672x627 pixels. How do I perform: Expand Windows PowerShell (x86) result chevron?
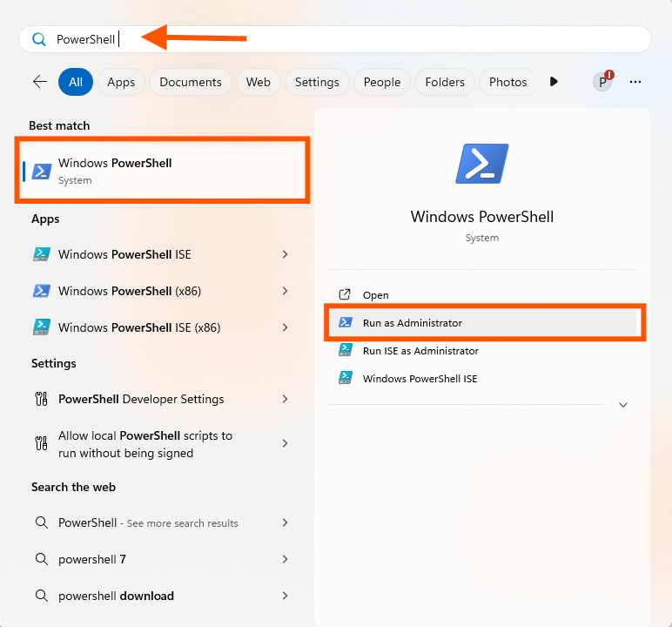coord(285,291)
